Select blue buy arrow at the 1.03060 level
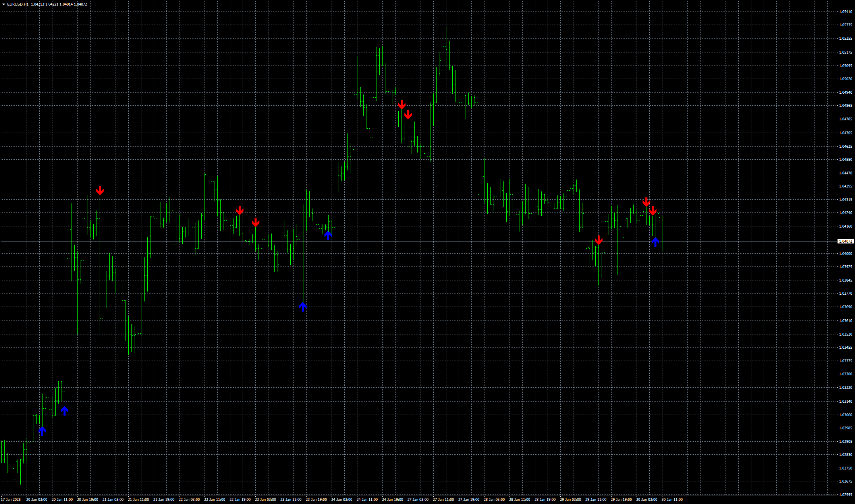The width and height of the screenshot is (855, 504). [x=65, y=411]
